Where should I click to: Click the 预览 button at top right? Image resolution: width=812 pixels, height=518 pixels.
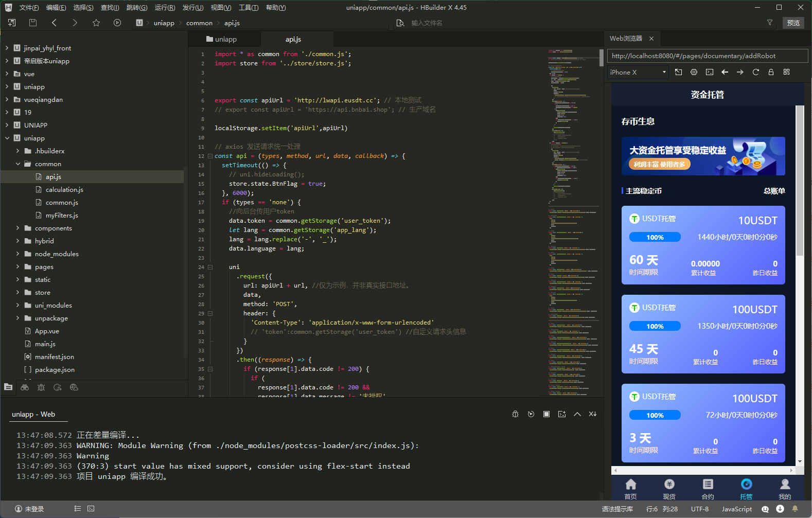(x=793, y=23)
